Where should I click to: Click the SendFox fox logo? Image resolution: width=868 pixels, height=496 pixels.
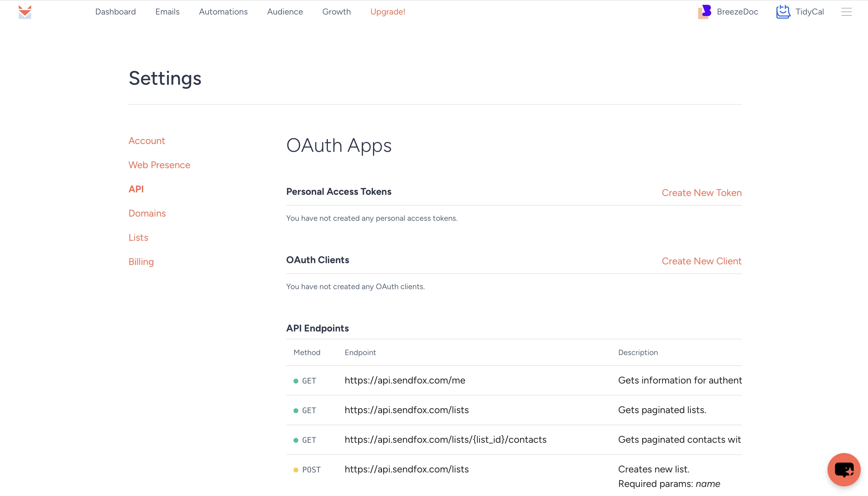click(25, 12)
